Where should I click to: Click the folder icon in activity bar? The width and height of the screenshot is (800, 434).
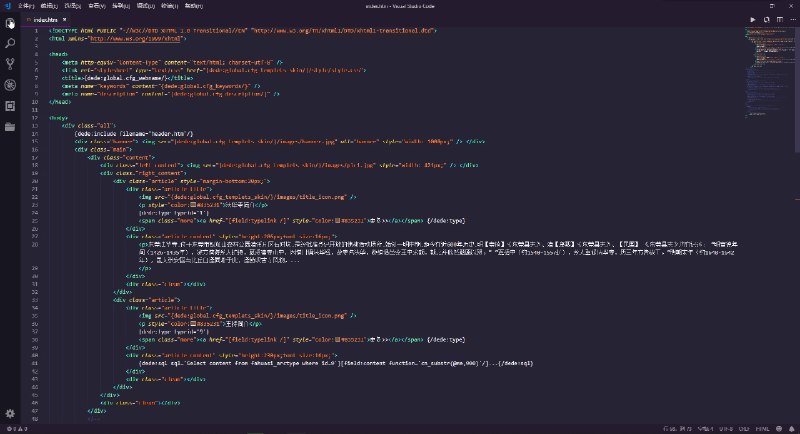tap(10, 127)
